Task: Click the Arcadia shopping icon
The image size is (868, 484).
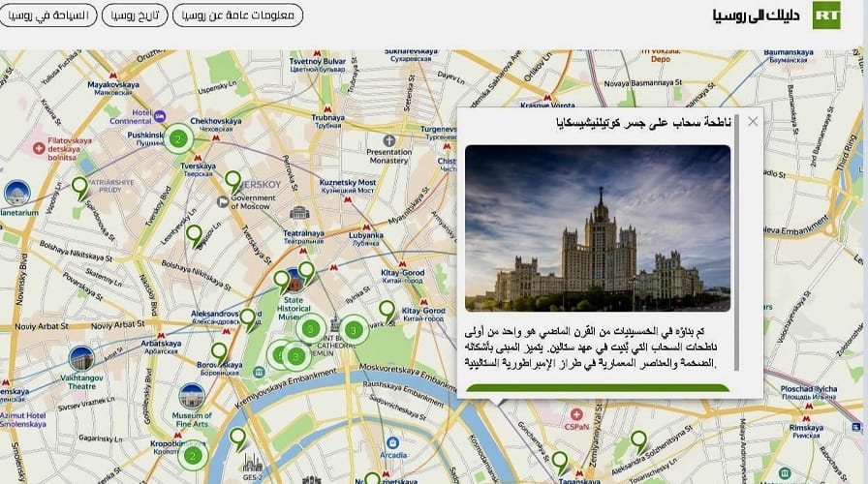Action: tap(392, 442)
